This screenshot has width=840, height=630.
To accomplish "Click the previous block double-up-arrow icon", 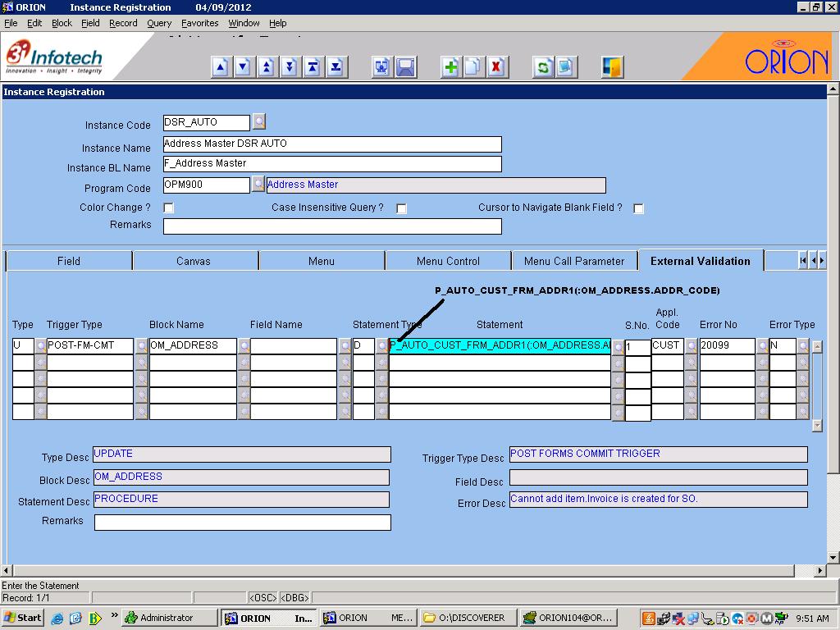I will pyautogui.click(x=267, y=67).
